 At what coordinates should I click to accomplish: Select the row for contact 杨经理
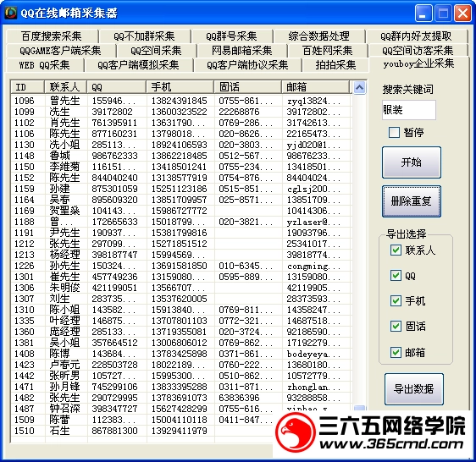click(181, 255)
